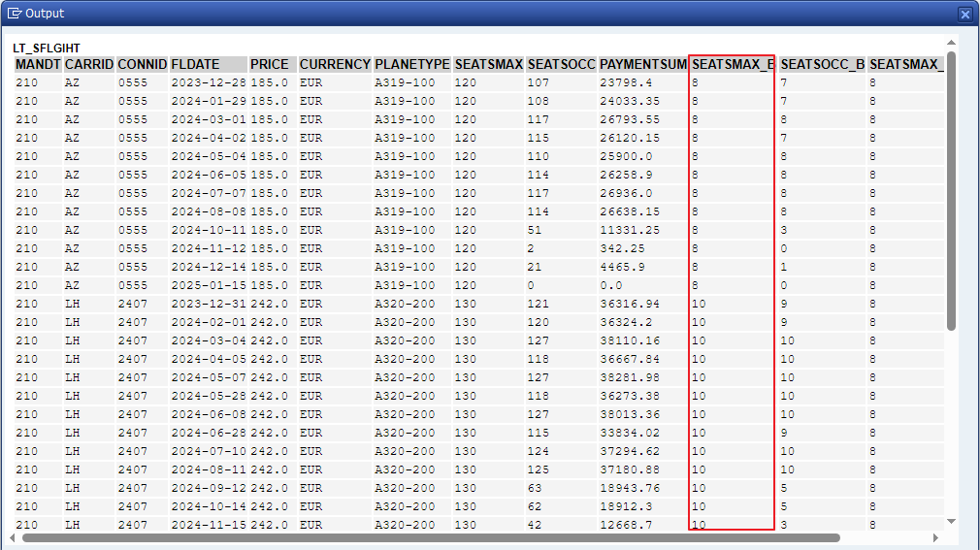Click the Output window title icon
This screenshot has width=980, height=550.
pyautogui.click(x=15, y=14)
